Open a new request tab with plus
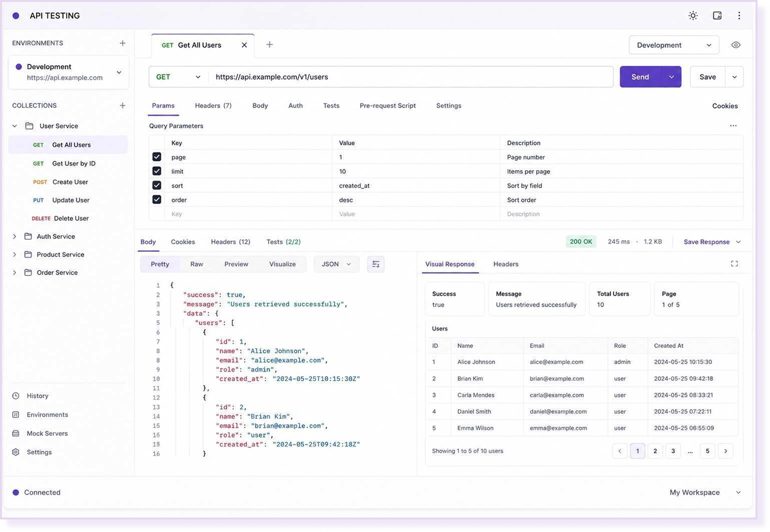Image resolution: width=770 pixels, height=532 pixels. 269,45
